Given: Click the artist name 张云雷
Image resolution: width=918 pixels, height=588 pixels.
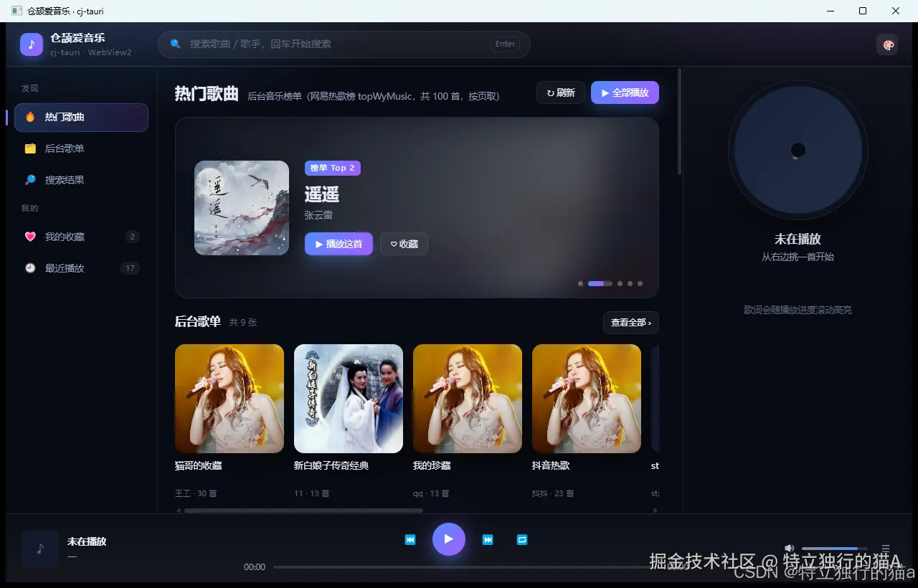Looking at the screenshot, I should 318,215.
